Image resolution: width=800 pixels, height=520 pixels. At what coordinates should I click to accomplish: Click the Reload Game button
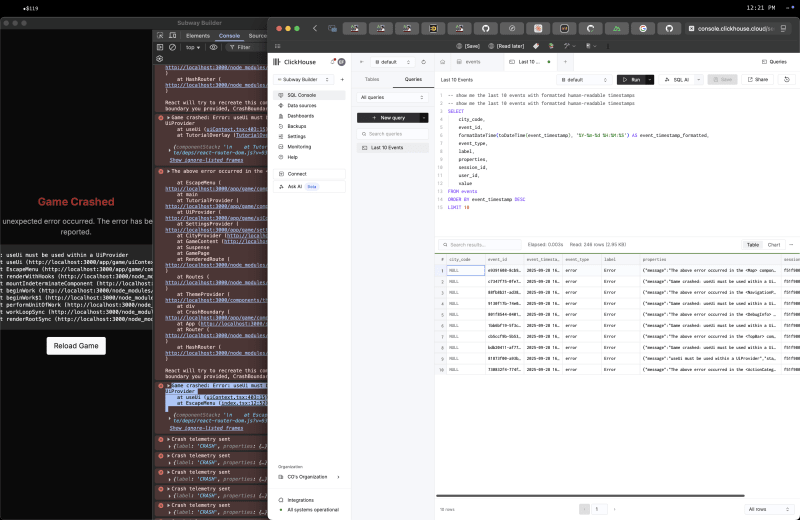click(76, 345)
